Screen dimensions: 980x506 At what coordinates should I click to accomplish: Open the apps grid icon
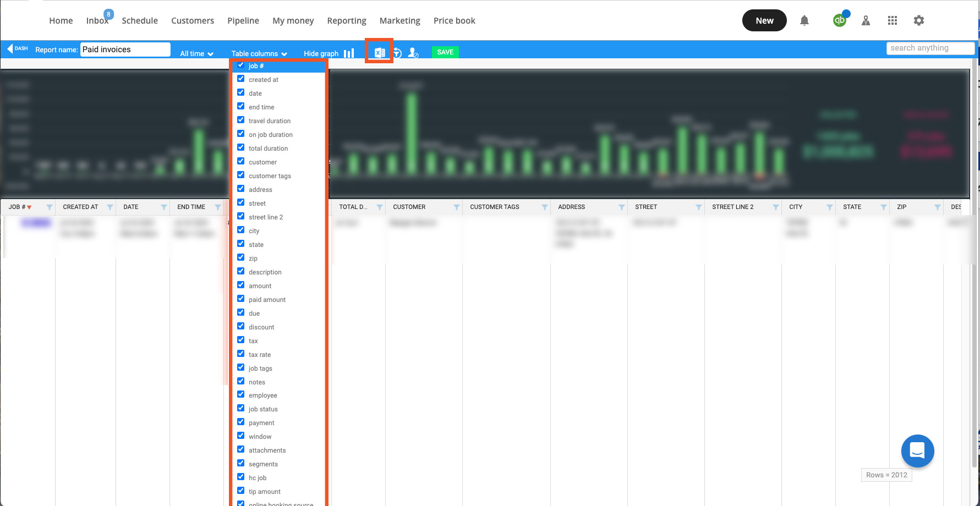point(893,20)
